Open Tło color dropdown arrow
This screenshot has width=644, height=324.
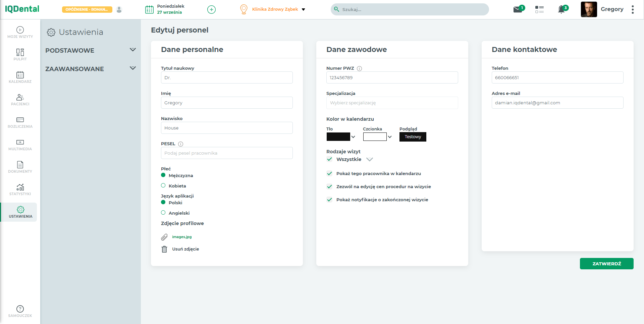pos(353,137)
